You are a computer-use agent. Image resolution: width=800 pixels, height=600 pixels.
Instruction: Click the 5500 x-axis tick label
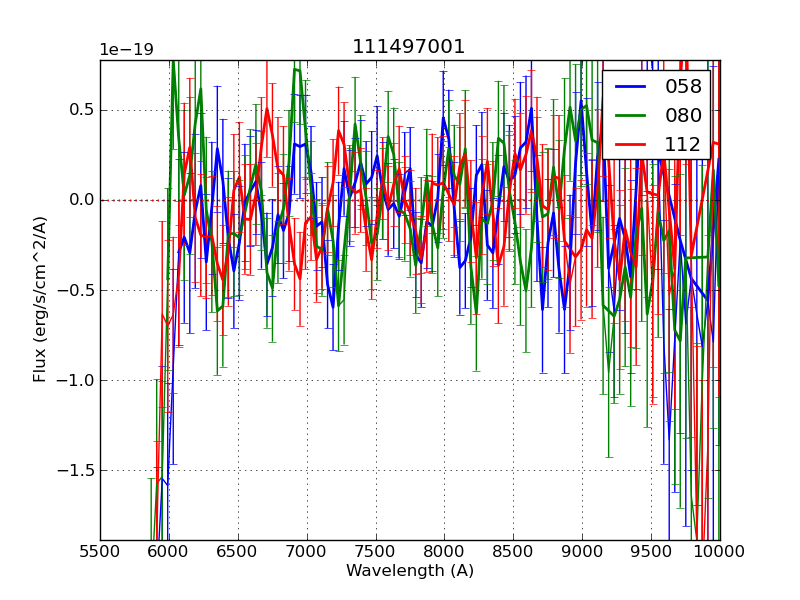coord(100,551)
